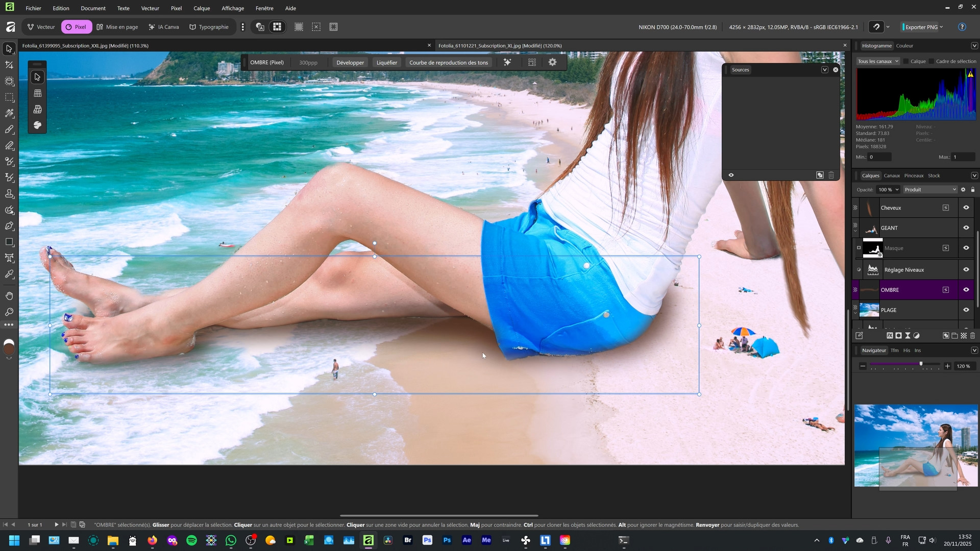The image size is (980, 551).
Task: Click the FX layer effects icon
Action: pos(890,336)
